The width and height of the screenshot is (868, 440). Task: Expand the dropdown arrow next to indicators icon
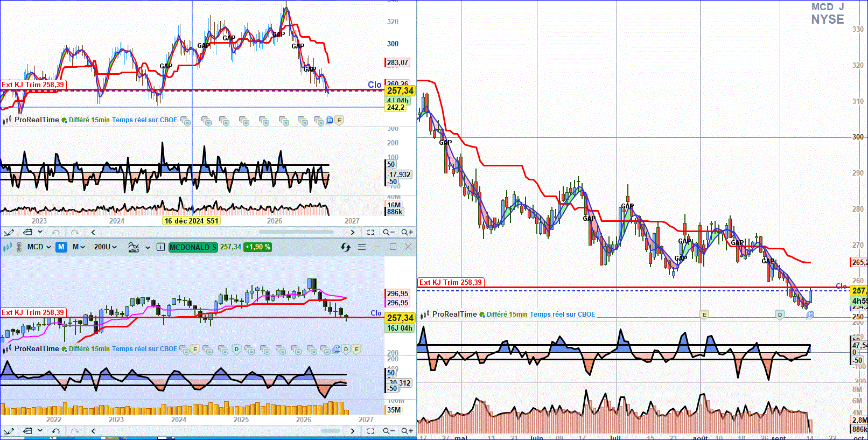[x=148, y=247]
